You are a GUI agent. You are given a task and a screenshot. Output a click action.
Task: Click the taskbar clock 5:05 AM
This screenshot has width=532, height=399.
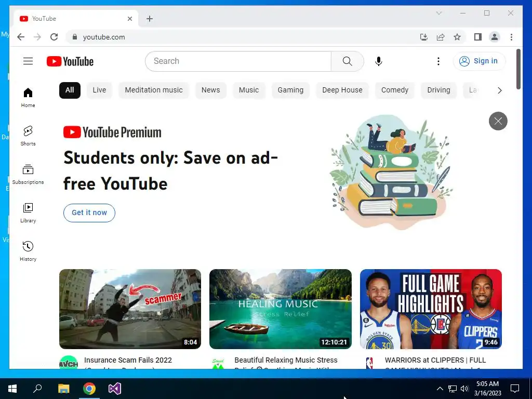487,389
